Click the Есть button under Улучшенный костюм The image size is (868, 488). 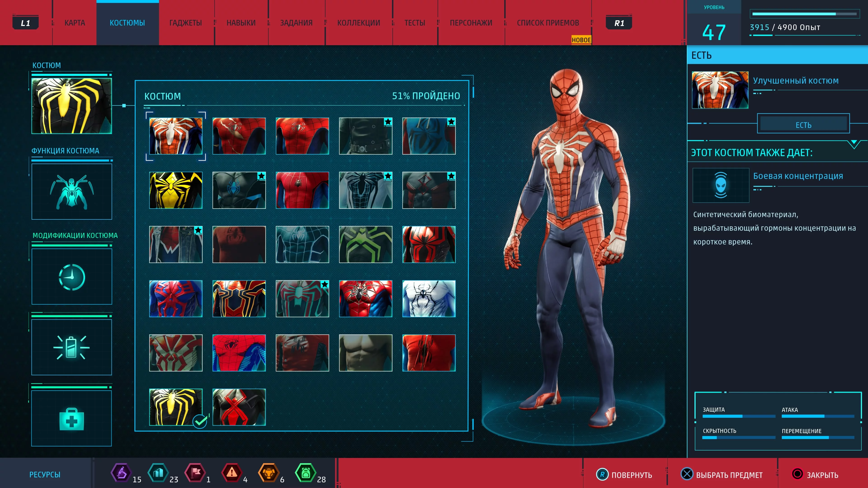tap(803, 124)
